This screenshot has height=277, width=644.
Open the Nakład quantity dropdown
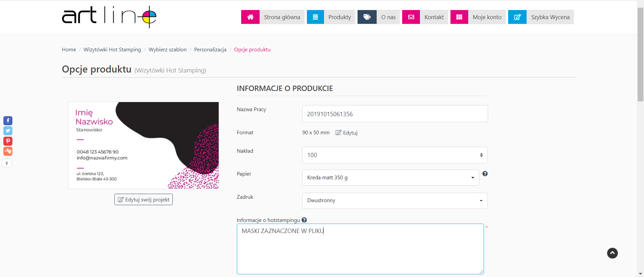pos(394,155)
